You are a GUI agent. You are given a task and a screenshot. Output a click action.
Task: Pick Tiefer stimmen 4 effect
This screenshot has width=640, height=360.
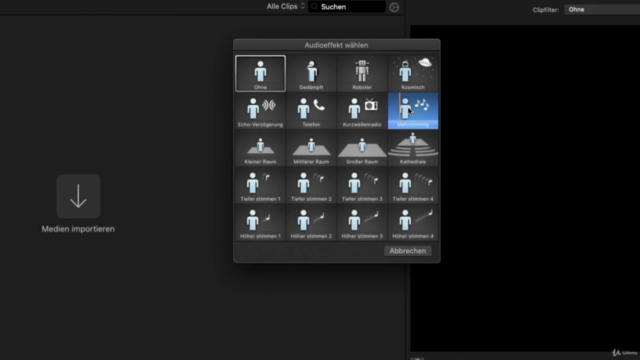click(x=413, y=185)
